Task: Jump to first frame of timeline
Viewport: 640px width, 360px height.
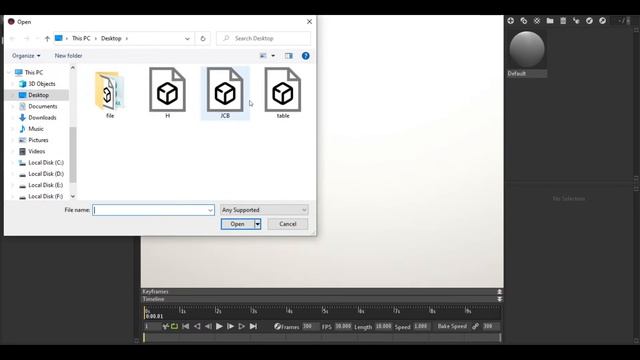Action: tap(186, 326)
